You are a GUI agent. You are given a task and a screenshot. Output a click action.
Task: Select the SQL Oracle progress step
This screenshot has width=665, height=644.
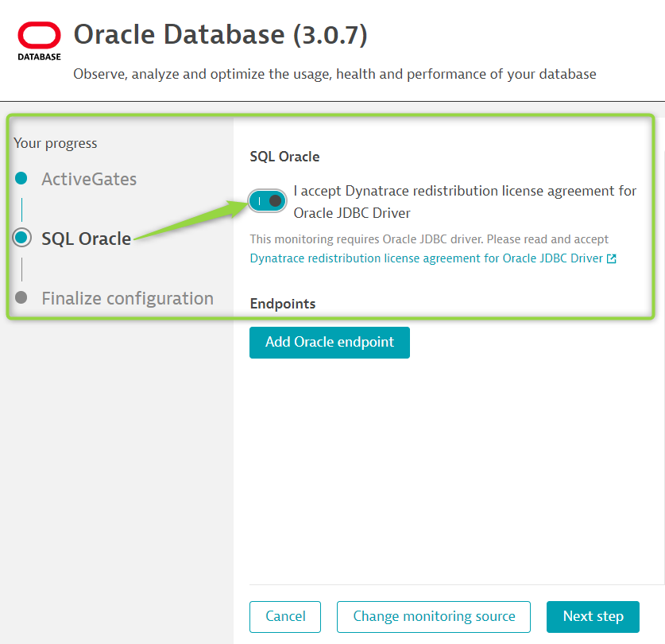86,238
